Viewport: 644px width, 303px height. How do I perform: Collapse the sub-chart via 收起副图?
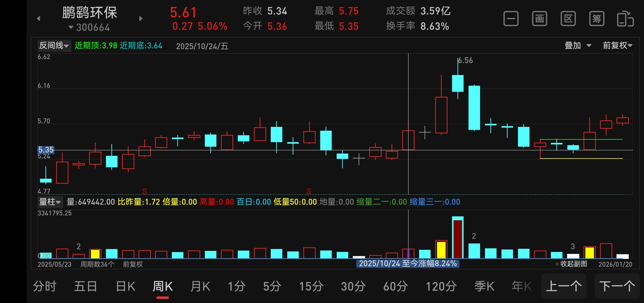click(571, 264)
